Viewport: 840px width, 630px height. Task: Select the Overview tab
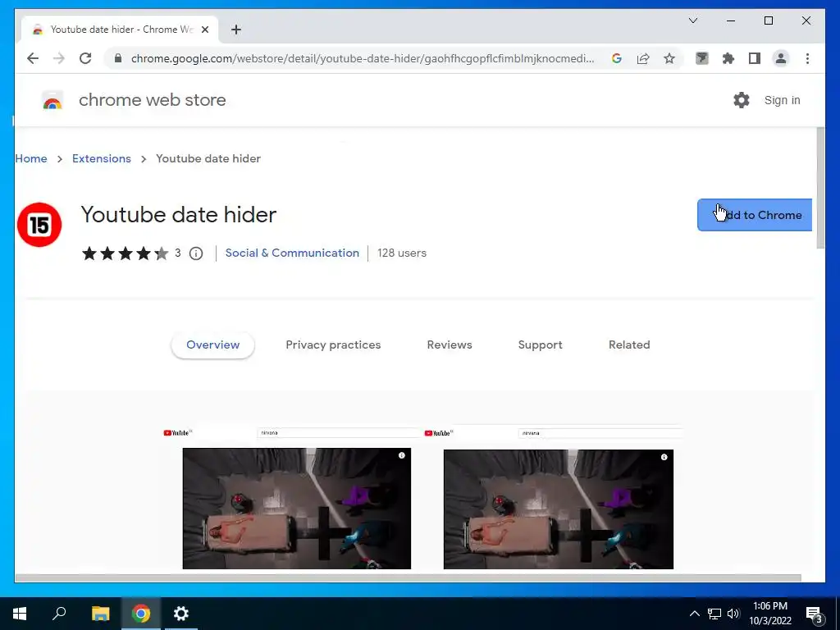(x=212, y=345)
